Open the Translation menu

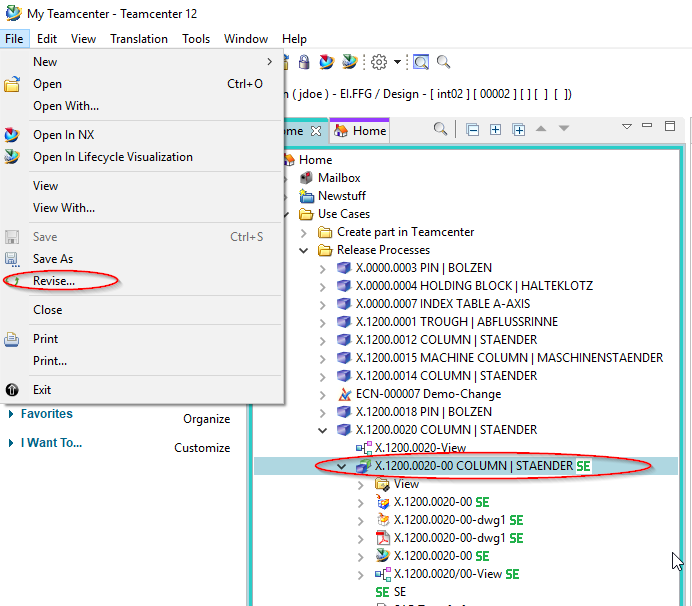[139, 39]
